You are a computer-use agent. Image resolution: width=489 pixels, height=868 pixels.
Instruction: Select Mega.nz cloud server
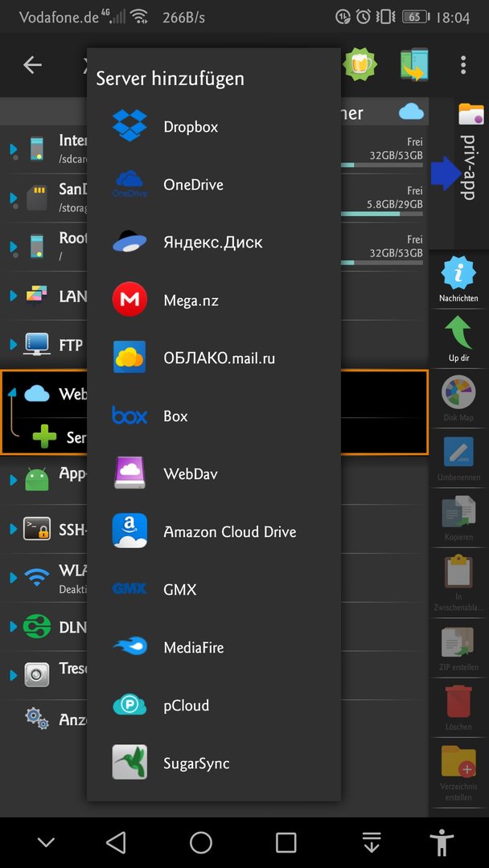coord(214,300)
